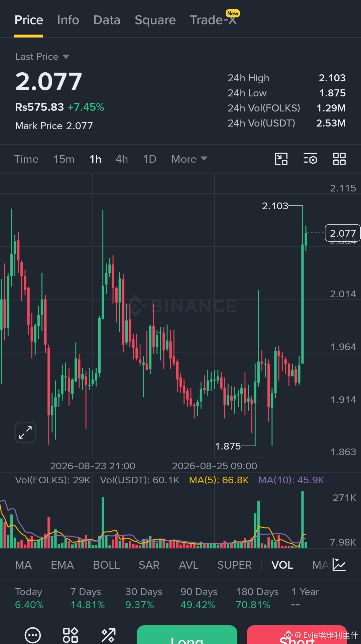The width and height of the screenshot is (361, 644).
Task: Toggle the BOLL indicator
Action: pos(106,565)
